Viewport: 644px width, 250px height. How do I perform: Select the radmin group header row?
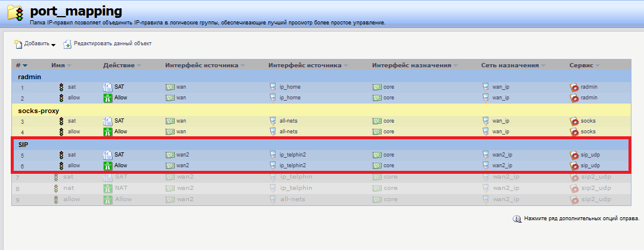pos(321,77)
